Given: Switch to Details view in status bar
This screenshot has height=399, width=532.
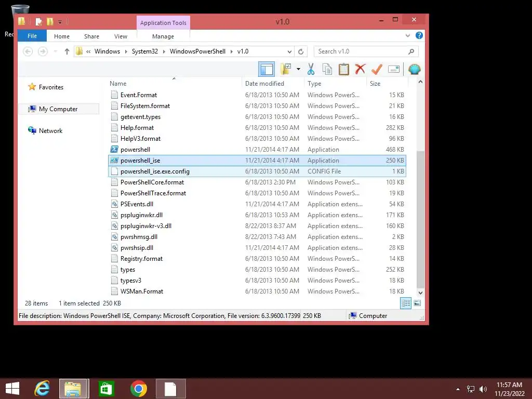Looking at the screenshot, I should click(406, 303).
